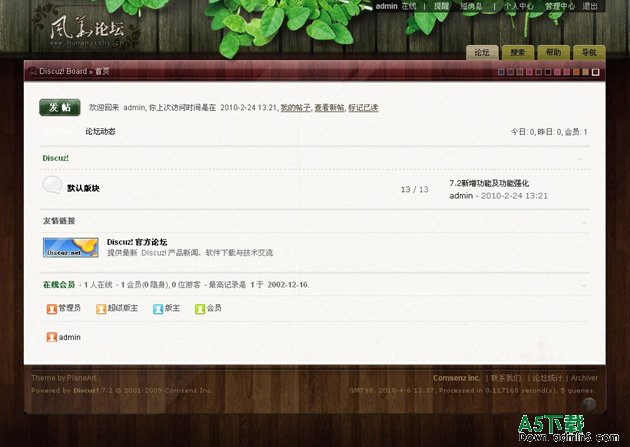Screen dimensions: 630x447
Task: Click the 2002-12-16 record date
Action: tap(288, 285)
